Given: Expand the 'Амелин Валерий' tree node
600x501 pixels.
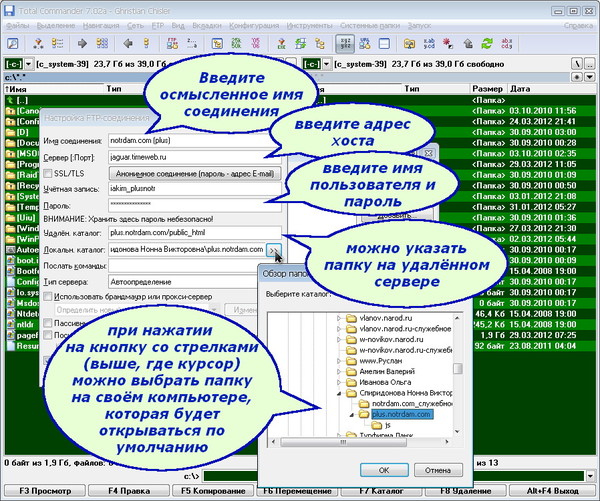Looking at the screenshot, I should [339, 372].
